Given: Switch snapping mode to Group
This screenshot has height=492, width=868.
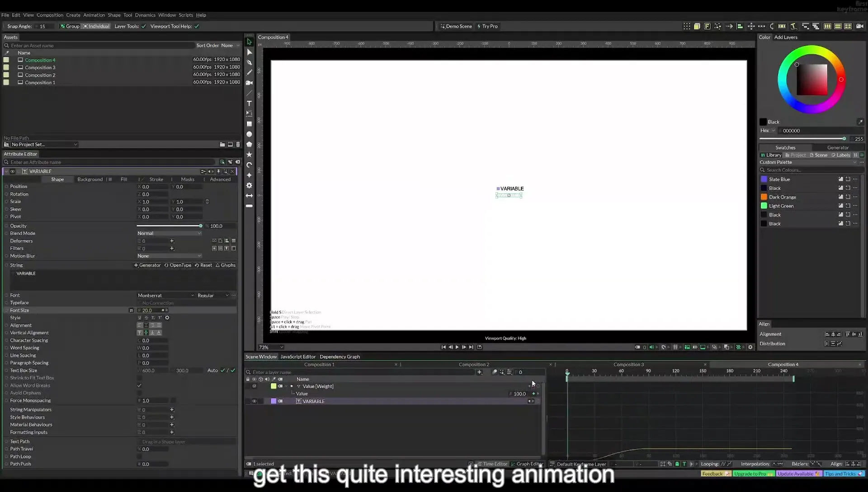Looking at the screenshot, I should point(70,27).
